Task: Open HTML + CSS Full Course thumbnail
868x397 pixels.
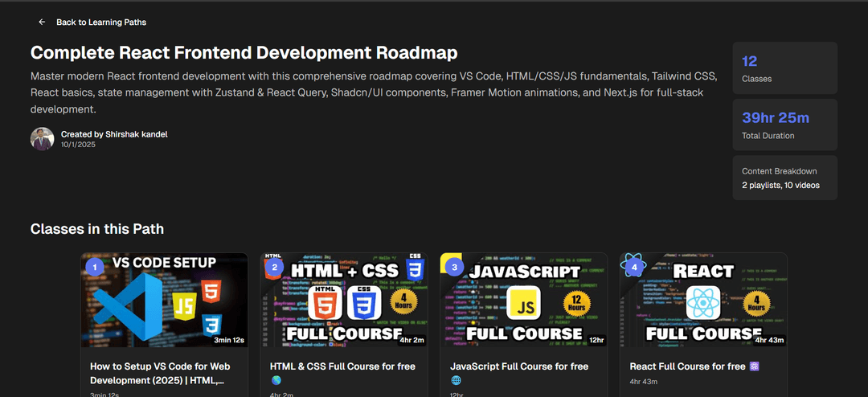Action: [344, 300]
